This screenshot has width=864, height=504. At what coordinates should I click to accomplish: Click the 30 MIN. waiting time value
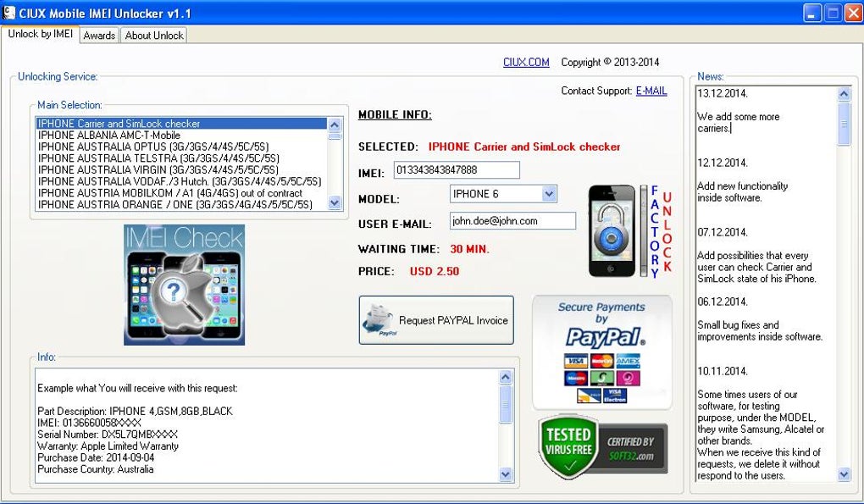click(469, 249)
